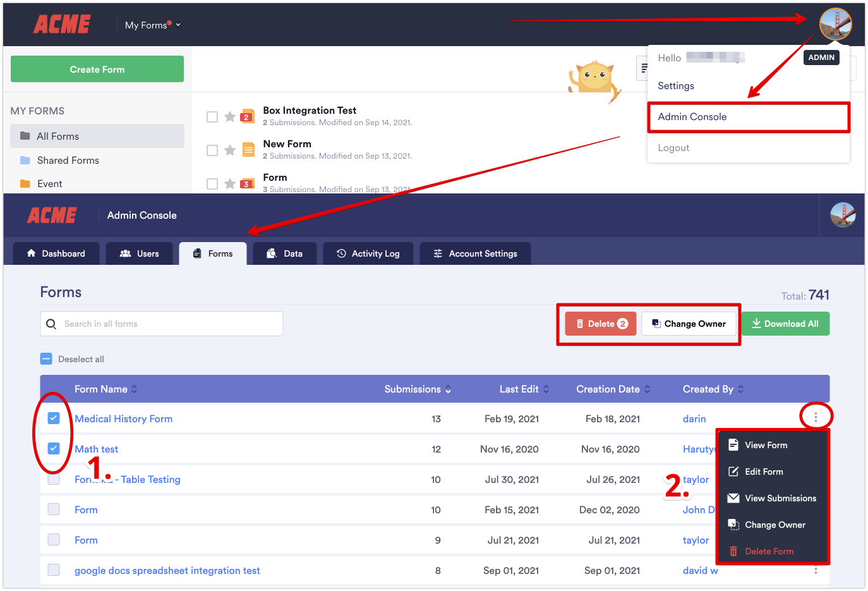Viewport: 868px width, 591px height.
Task: Open the Event folder in sidebar
Action: pyautogui.click(x=49, y=184)
